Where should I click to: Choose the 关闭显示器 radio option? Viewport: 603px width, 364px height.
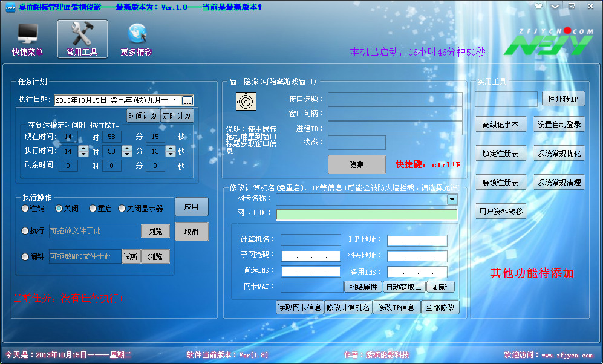point(122,209)
